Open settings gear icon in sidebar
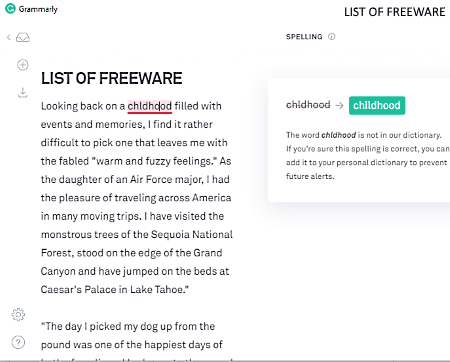Image resolution: width=450 pixels, height=362 pixels. [18, 314]
